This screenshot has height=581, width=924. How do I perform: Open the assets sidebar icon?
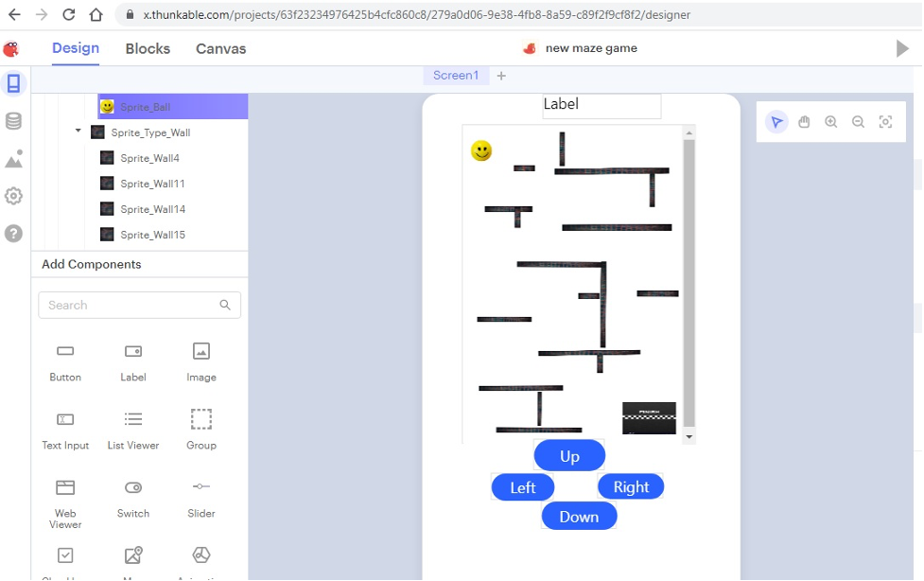[13, 159]
